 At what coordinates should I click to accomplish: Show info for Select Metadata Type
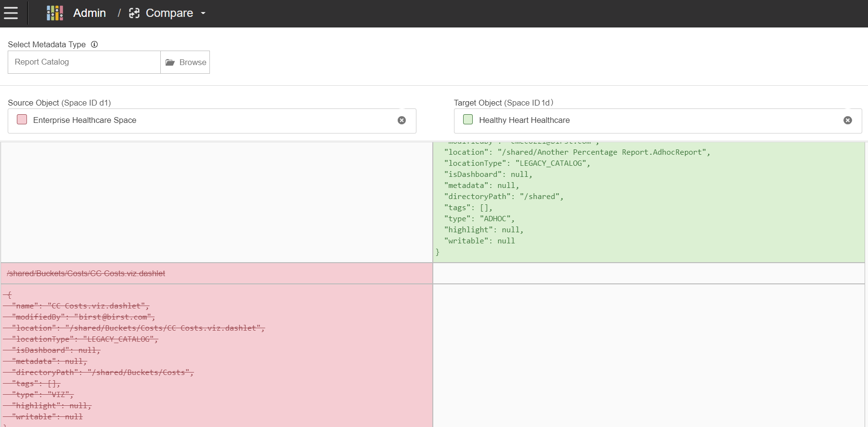coord(94,44)
